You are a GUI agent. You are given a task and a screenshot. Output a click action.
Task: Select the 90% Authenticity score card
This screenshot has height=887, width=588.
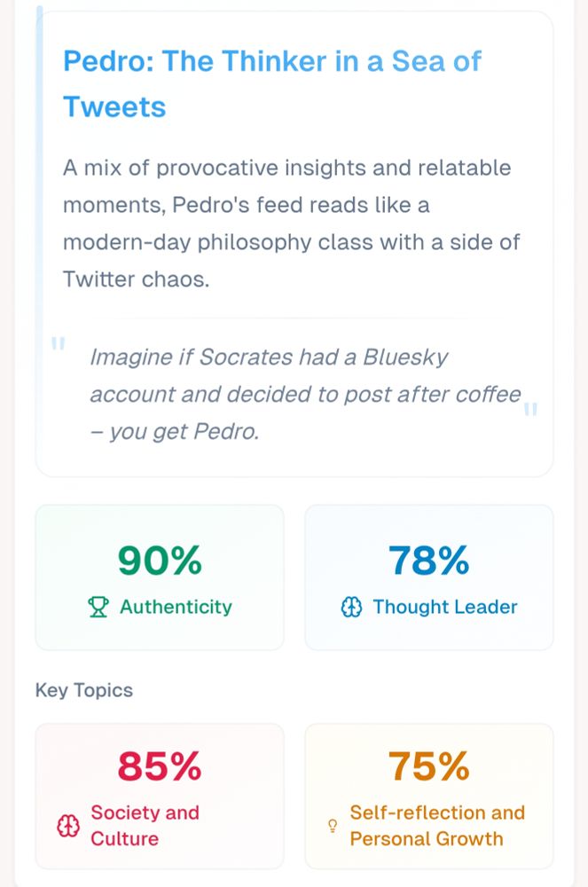pyautogui.click(x=160, y=577)
